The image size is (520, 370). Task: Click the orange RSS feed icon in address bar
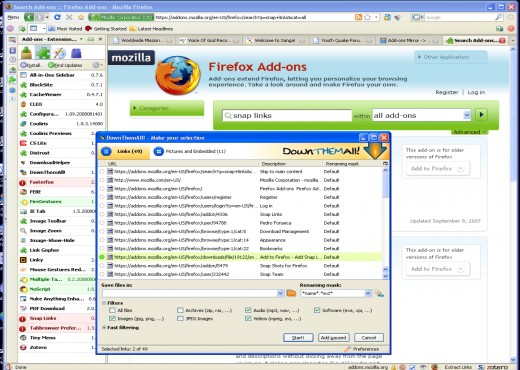click(358, 17)
